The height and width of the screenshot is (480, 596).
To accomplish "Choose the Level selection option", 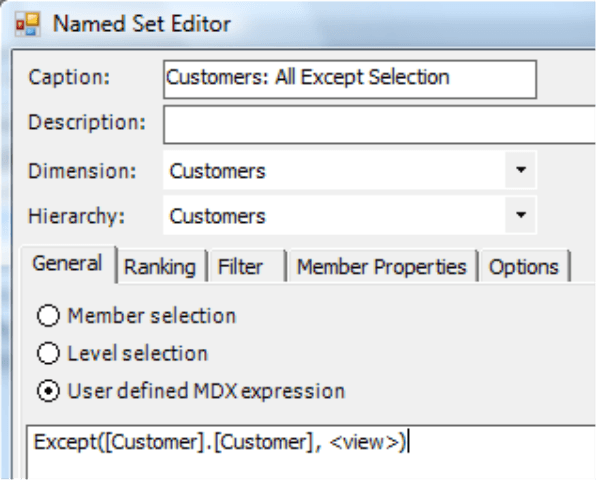I will pos(48,353).
